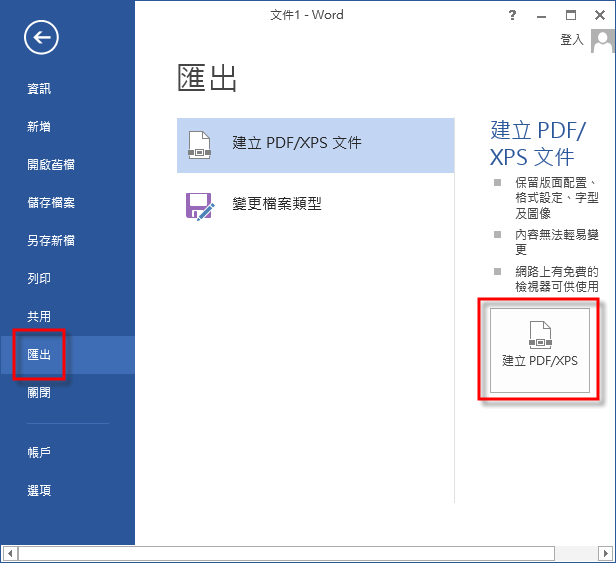Screen dimensions: 616x563
Task: Select 變更檔案類型 option
Action: point(315,206)
